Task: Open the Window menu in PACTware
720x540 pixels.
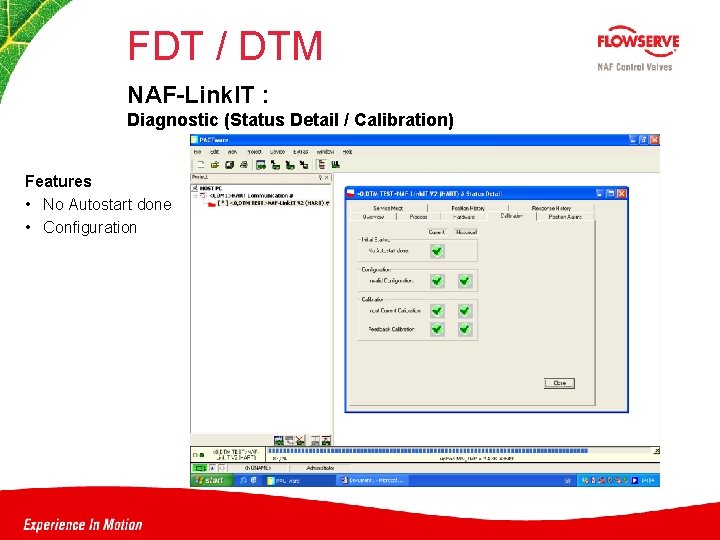Action: click(325, 152)
